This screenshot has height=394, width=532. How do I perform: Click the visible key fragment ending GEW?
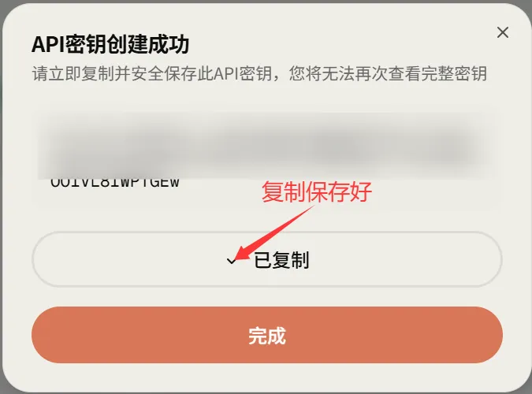coord(115,182)
